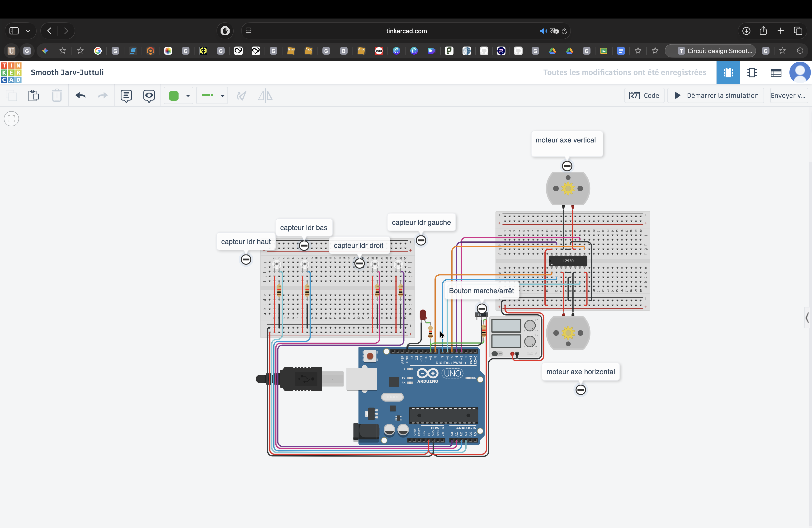Toggle Safari sidebar
Image resolution: width=812 pixels, height=528 pixels.
tap(14, 31)
